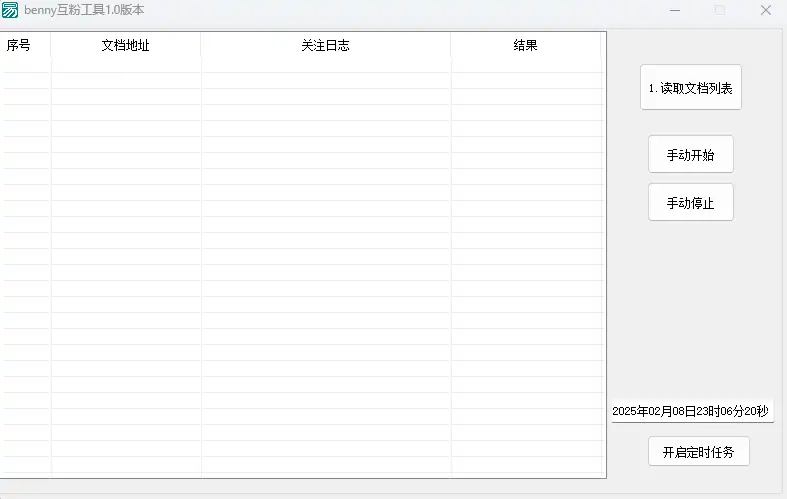
Task: Click the 读取文档列表 button
Action: 691,87
